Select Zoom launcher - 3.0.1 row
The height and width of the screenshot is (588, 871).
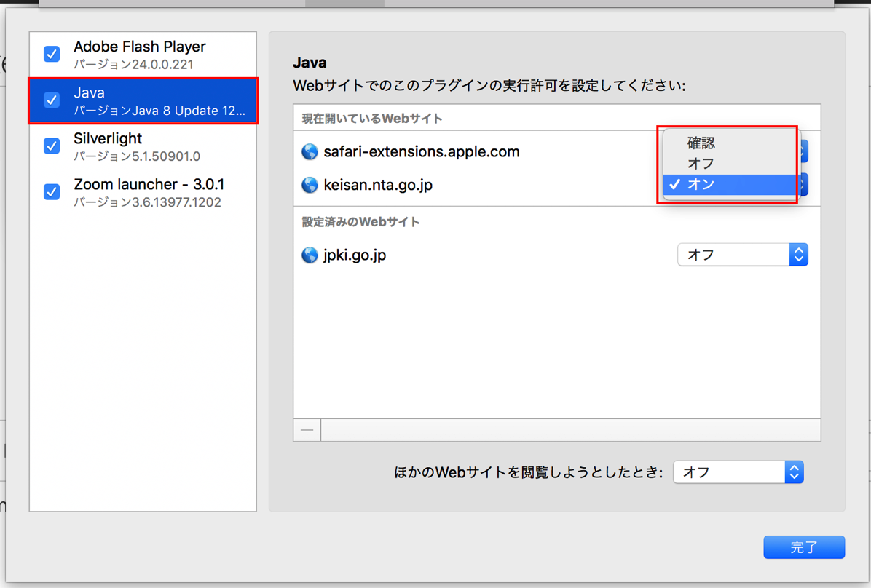coord(143,193)
